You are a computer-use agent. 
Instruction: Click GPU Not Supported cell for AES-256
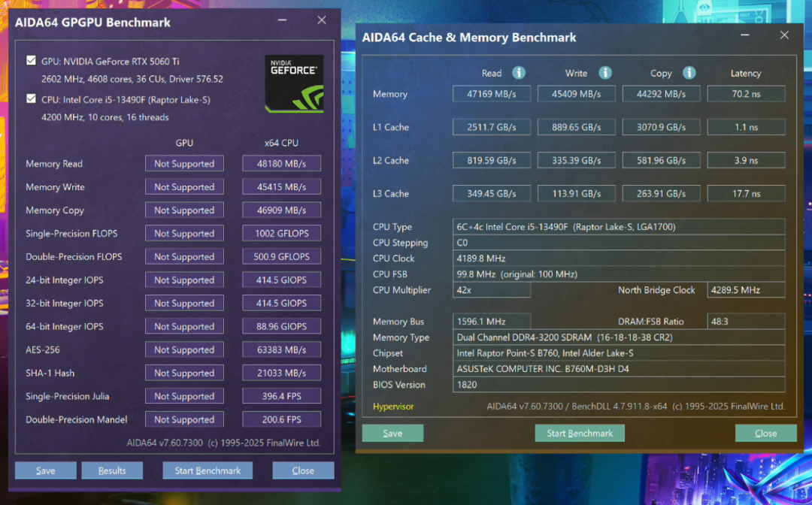coord(184,349)
